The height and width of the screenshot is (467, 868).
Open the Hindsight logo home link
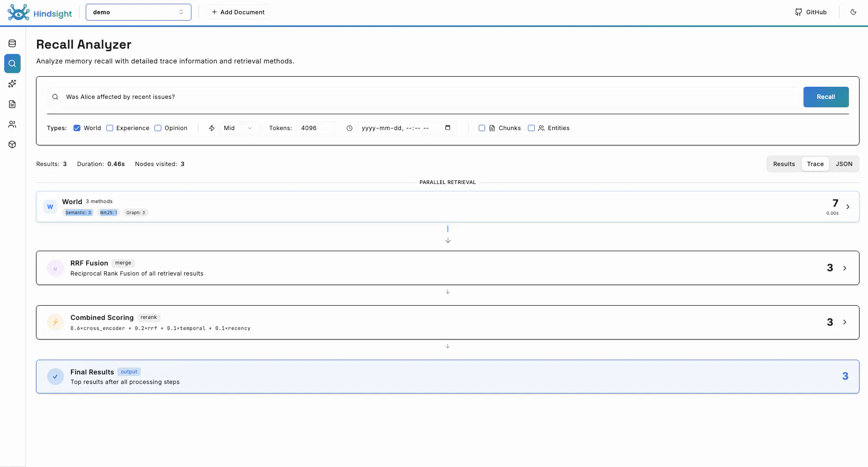(x=40, y=12)
